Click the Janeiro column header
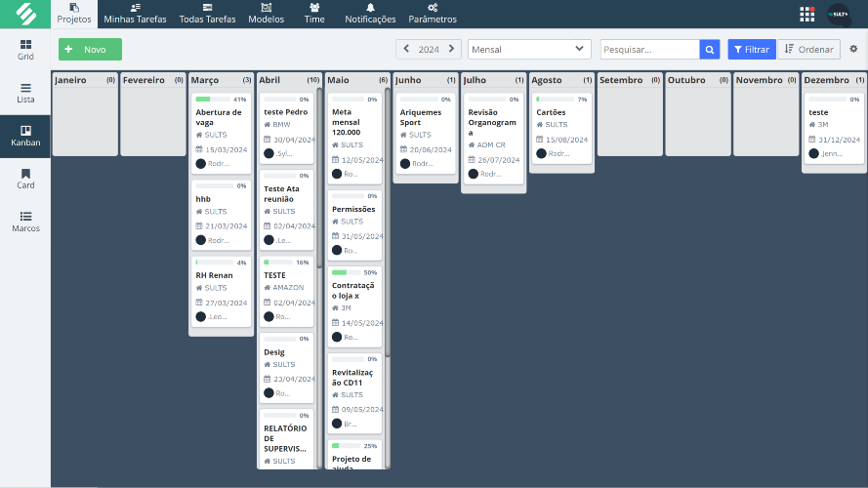The height and width of the screenshot is (488, 868). [85, 80]
